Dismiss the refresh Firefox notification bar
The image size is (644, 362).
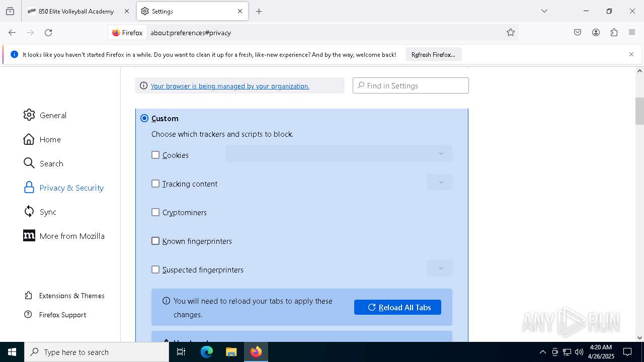click(631, 54)
